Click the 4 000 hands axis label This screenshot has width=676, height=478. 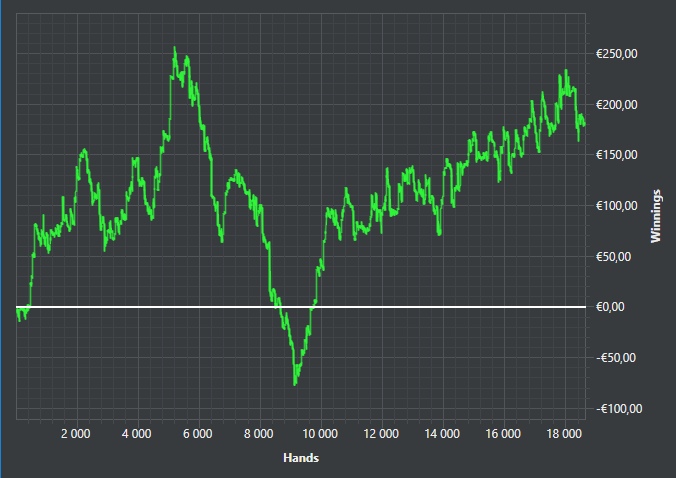tap(137, 434)
